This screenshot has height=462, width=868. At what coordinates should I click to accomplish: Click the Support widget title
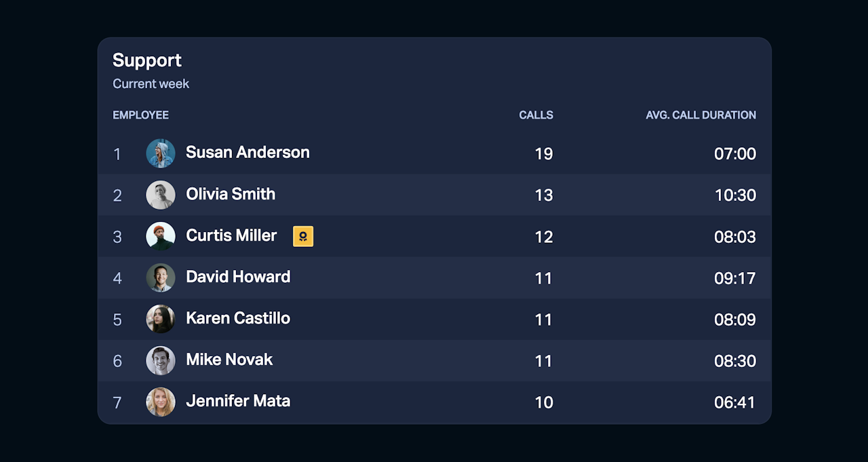click(147, 60)
